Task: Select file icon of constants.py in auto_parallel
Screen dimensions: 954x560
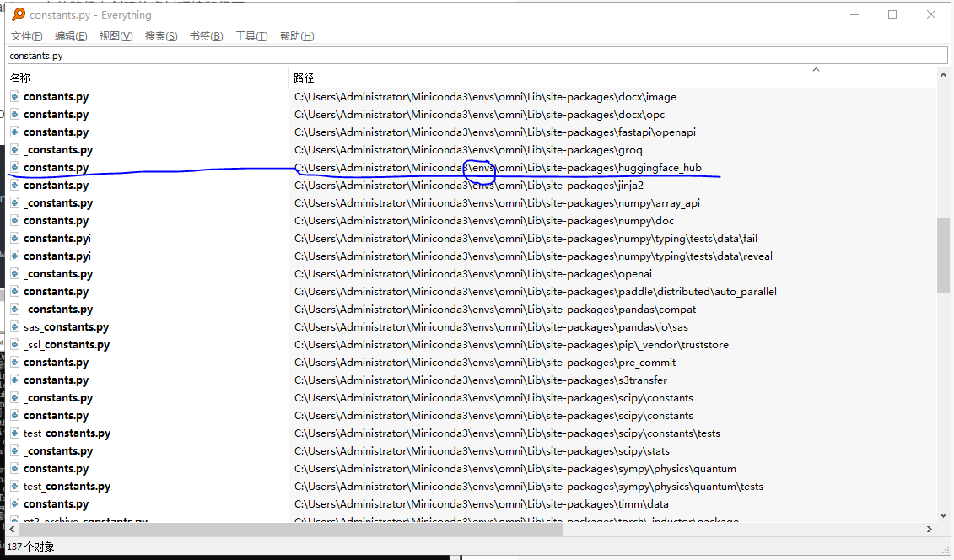Action: [14, 291]
